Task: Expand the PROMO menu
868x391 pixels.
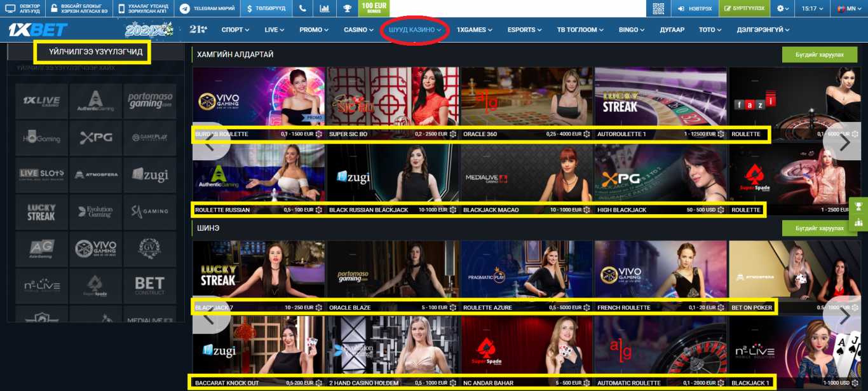Action: pos(314,30)
